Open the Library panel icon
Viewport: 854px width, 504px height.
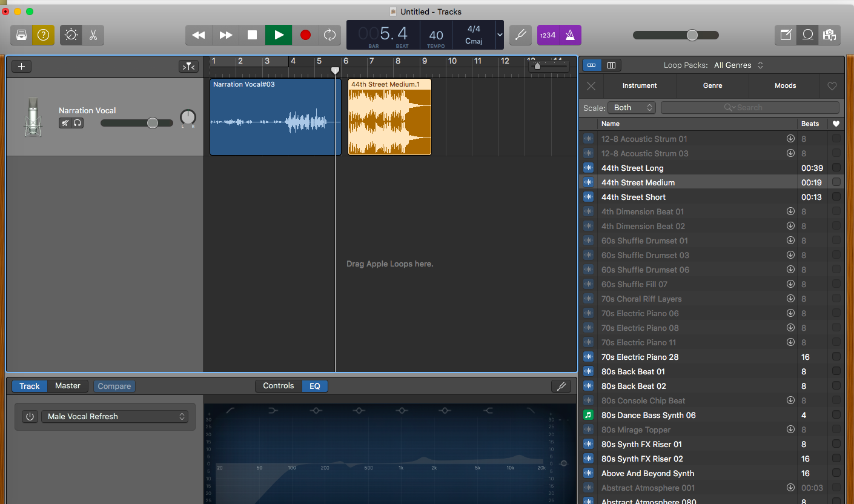tap(21, 35)
